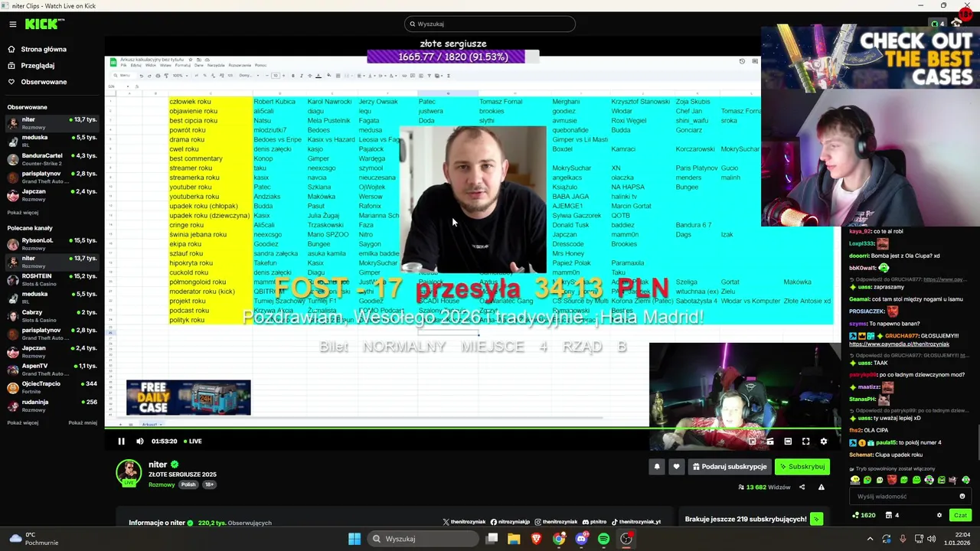Click the green Subskrybuj button
Viewport: 980px width, 551px height.
point(802,466)
